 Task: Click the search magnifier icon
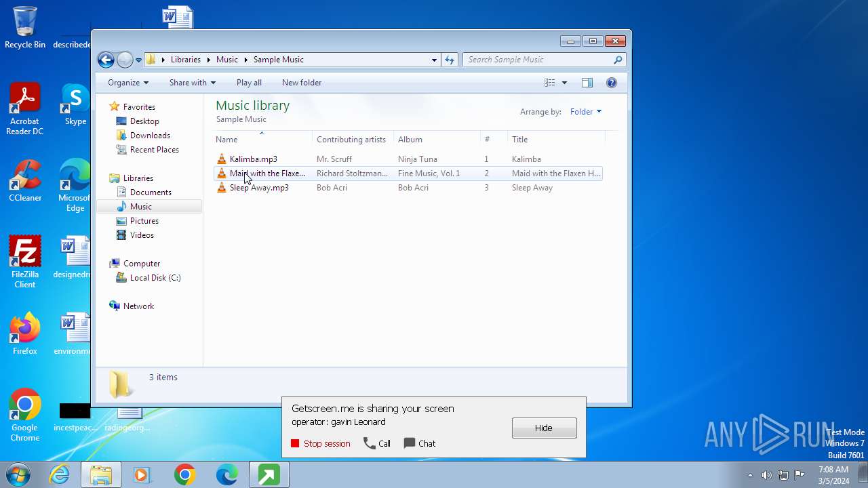[618, 60]
